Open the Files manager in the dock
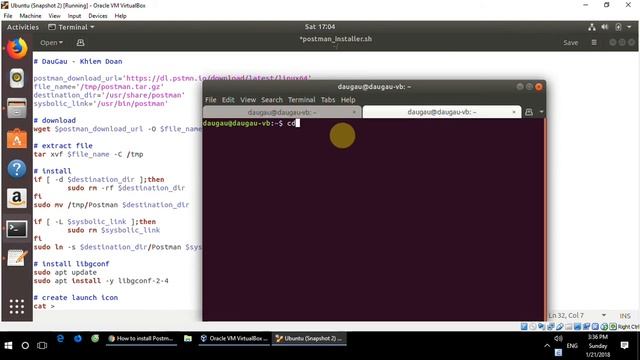The image size is (640, 360). [x=17, y=109]
